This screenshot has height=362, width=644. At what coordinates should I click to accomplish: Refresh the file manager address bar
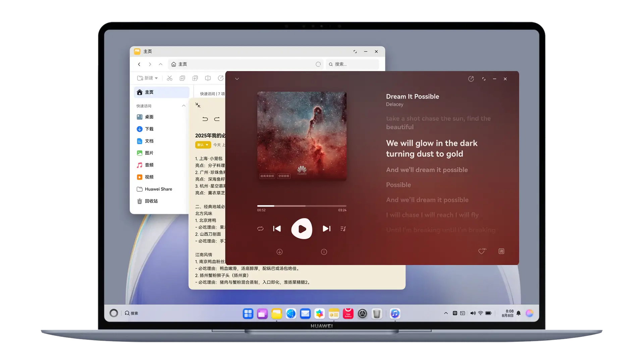(318, 64)
